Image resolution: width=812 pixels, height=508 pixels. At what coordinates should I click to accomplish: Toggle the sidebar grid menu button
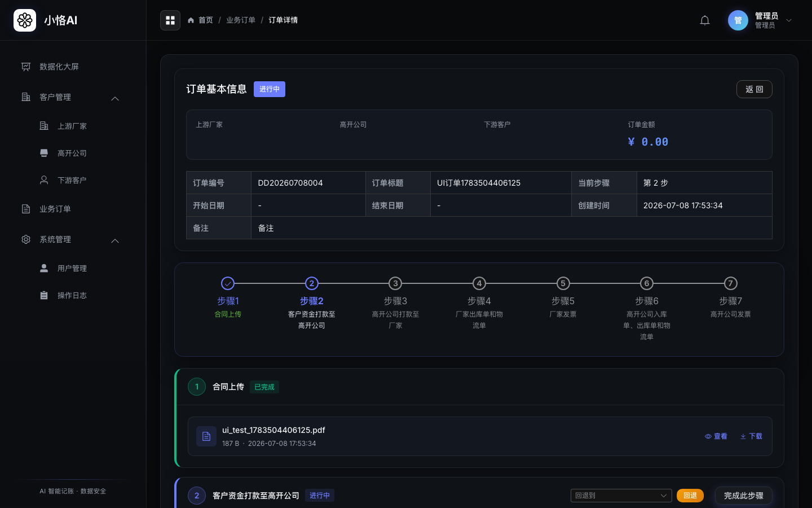click(170, 20)
